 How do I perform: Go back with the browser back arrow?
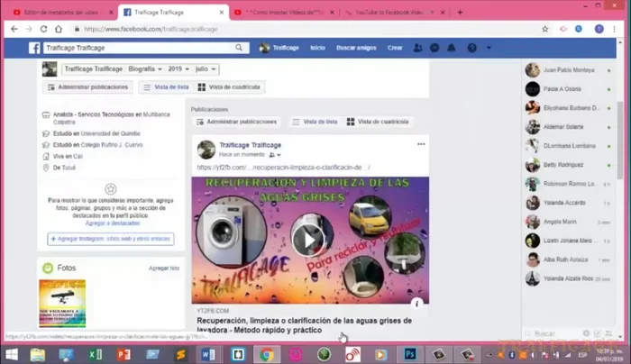tap(14, 29)
